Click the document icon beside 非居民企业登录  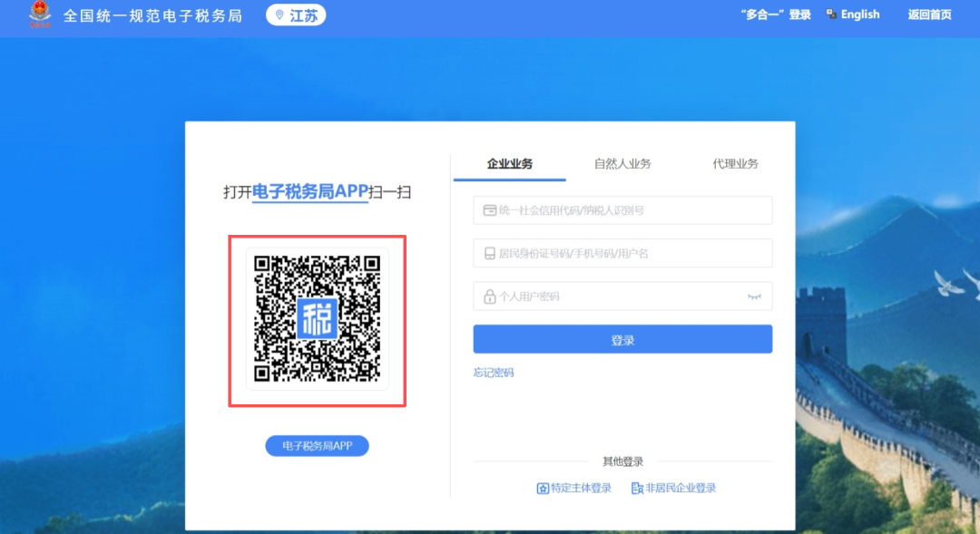pos(637,489)
